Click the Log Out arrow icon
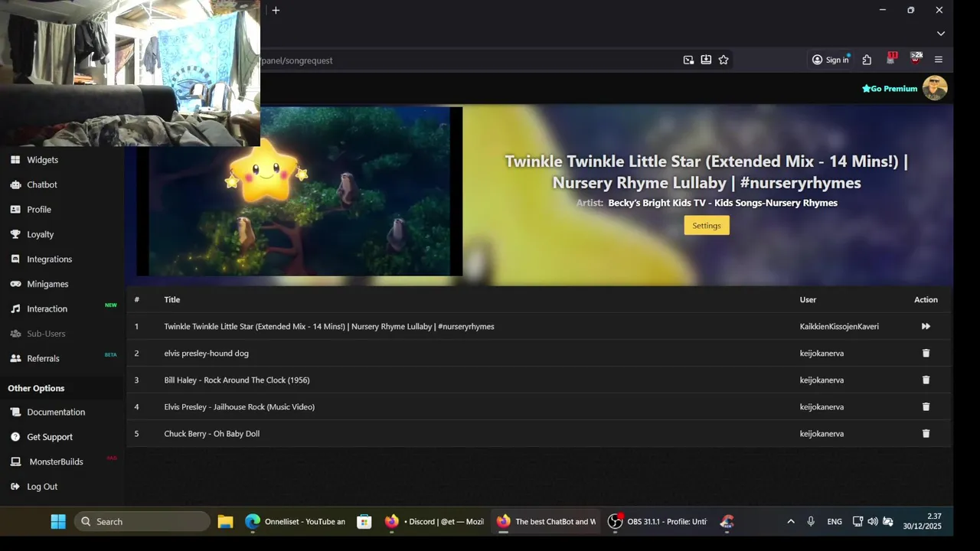This screenshot has height=551, width=980. click(15, 487)
